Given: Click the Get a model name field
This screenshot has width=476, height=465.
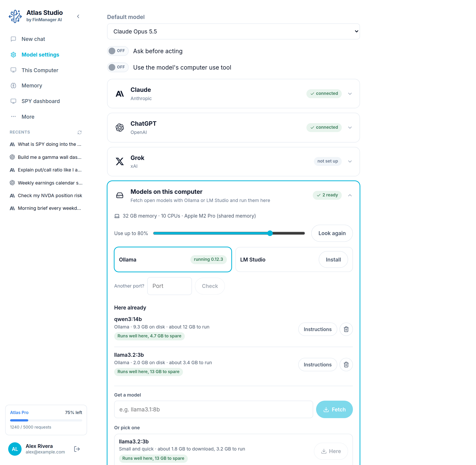Looking at the screenshot, I should coord(214,409).
